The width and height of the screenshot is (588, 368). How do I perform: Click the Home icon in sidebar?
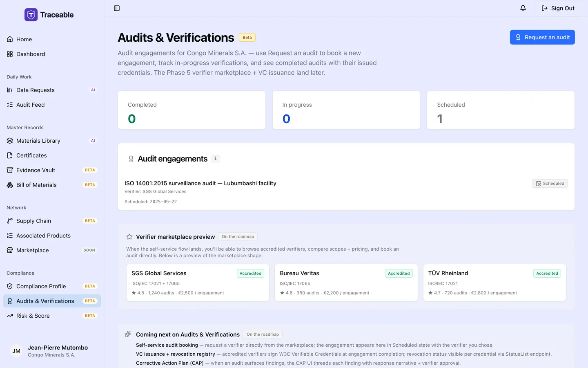pos(10,39)
